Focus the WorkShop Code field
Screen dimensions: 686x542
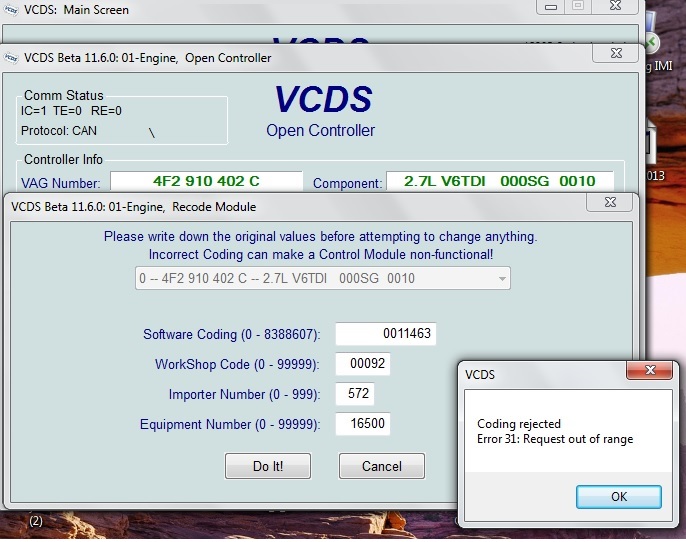click(362, 364)
